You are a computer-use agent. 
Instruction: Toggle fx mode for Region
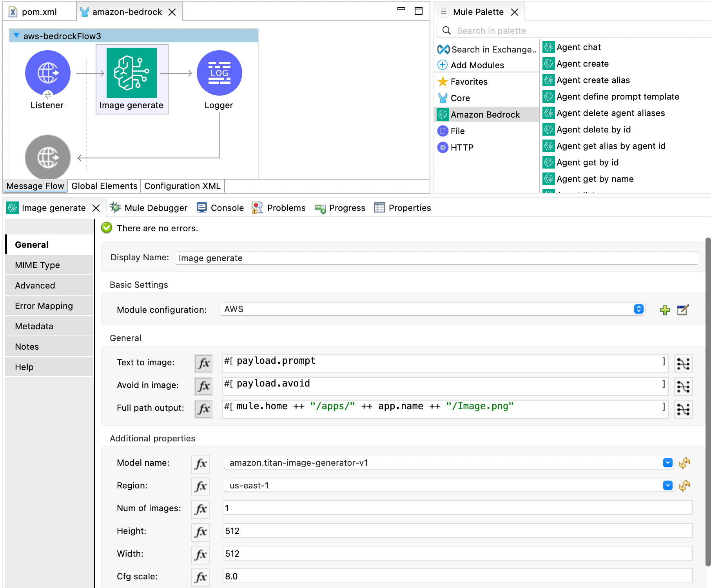(201, 486)
